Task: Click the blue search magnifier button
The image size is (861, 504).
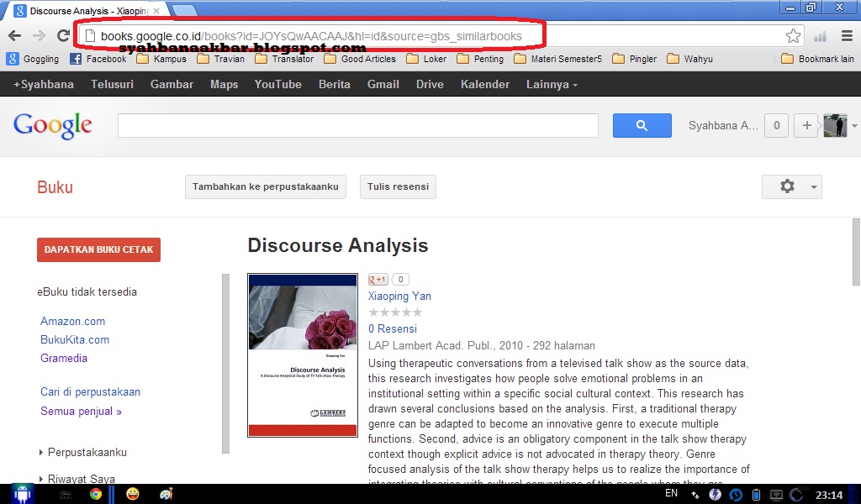Action: (642, 126)
